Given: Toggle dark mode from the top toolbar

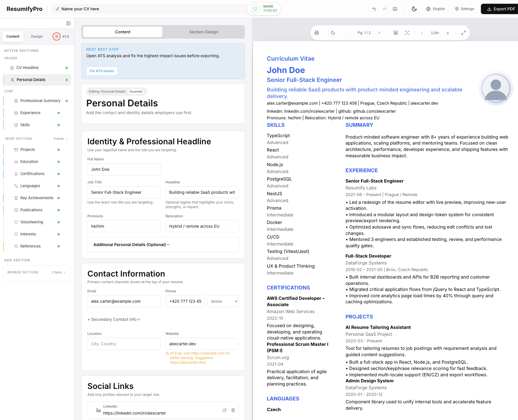Looking at the screenshot, I should [414, 9].
